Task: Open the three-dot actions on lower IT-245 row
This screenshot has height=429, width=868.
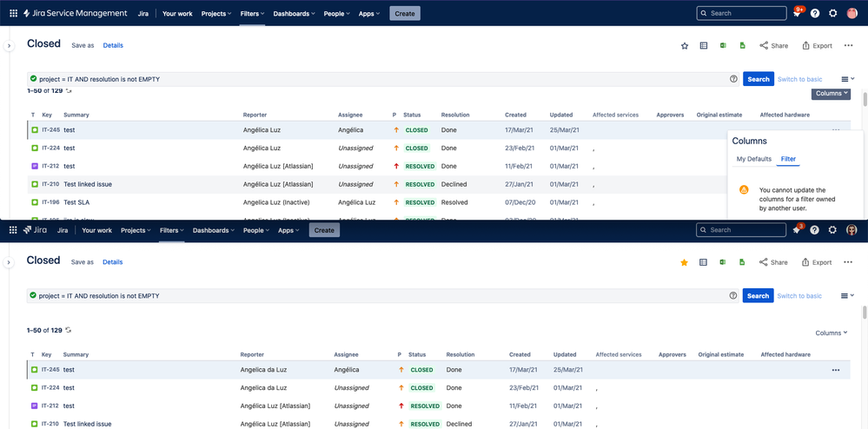Action: click(835, 370)
